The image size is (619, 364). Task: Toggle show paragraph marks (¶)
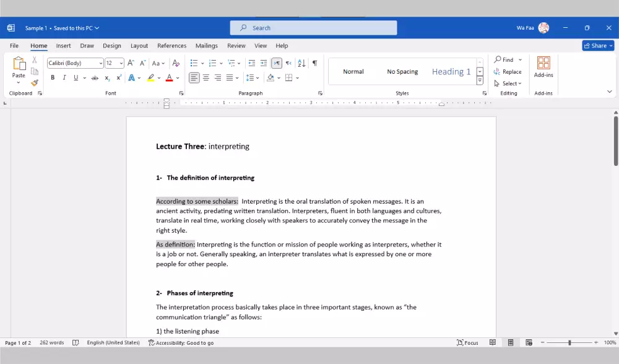tap(314, 63)
